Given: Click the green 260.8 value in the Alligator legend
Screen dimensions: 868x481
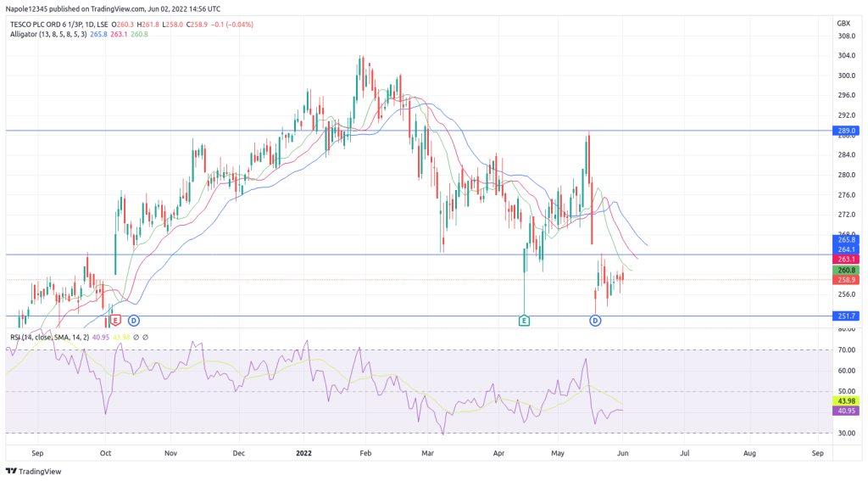Looking at the screenshot, I should tap(140, 34).
